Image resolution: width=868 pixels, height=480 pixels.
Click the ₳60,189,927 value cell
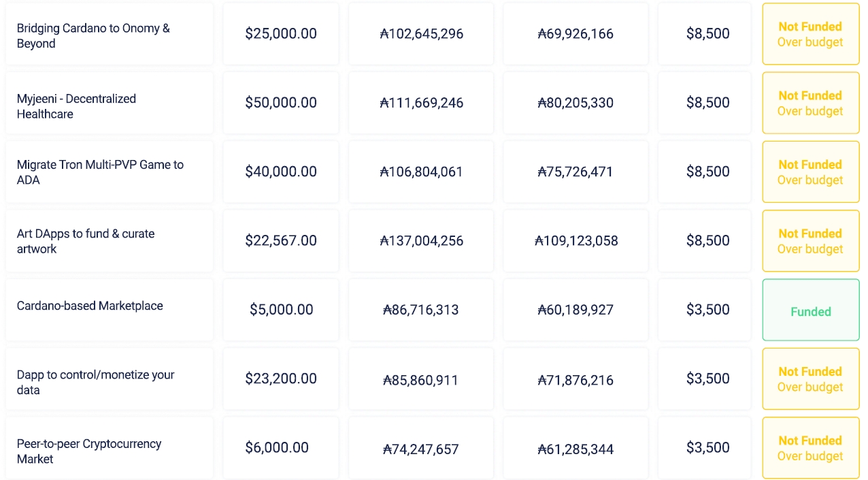point(575,310)
